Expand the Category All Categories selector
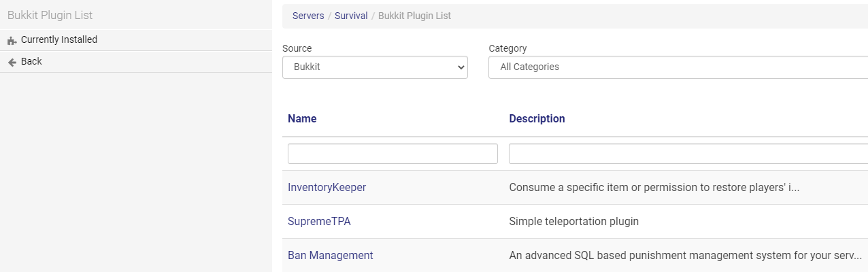The image size is (868, 272). [x=678, y=67]
